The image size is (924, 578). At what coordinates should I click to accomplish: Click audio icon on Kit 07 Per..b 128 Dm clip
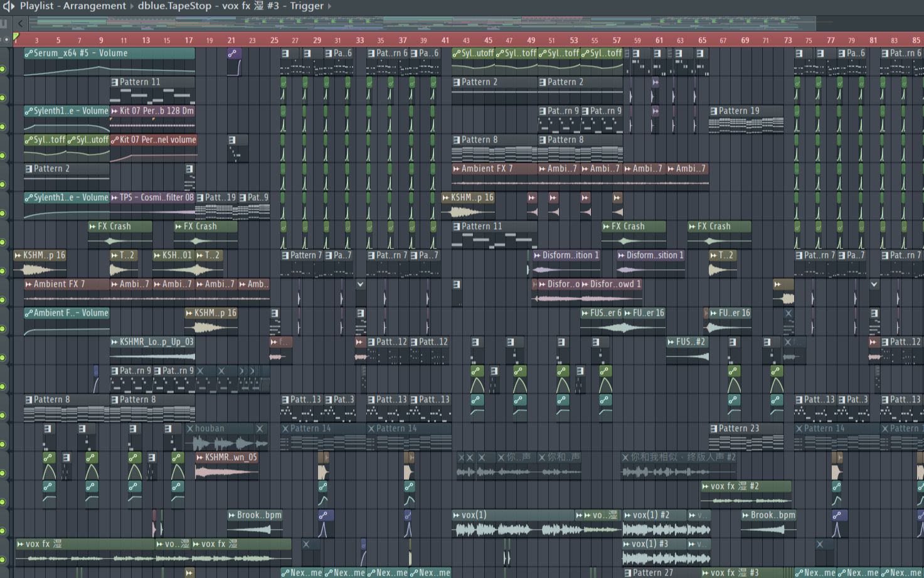pos(115,111)
